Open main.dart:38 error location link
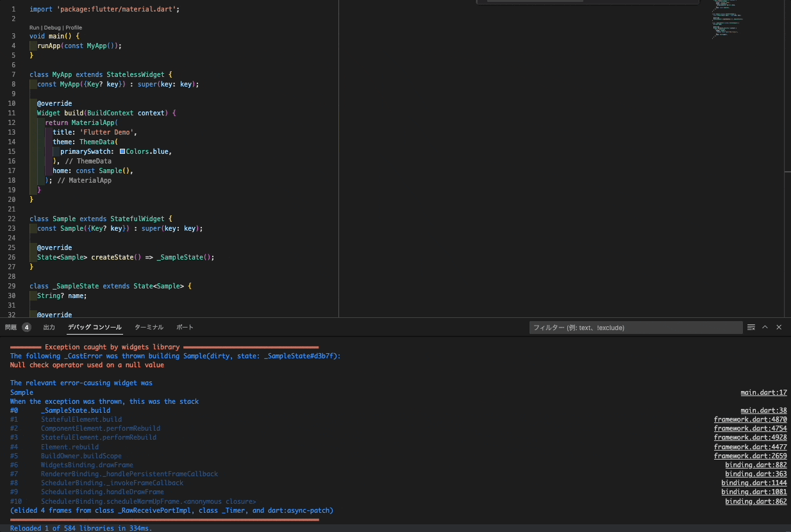 tap(763, 410)
